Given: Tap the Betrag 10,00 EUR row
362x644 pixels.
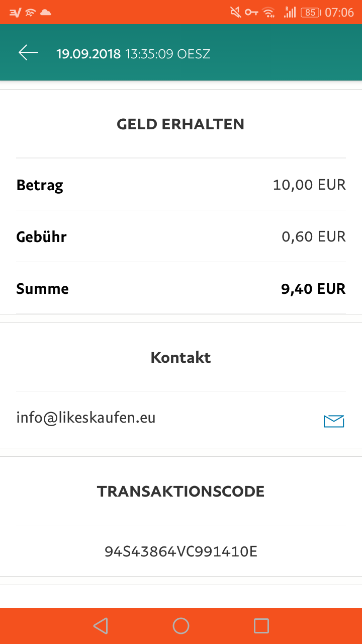Looking at the screenshot, I should pyautogui.click(x=181, y=185).
